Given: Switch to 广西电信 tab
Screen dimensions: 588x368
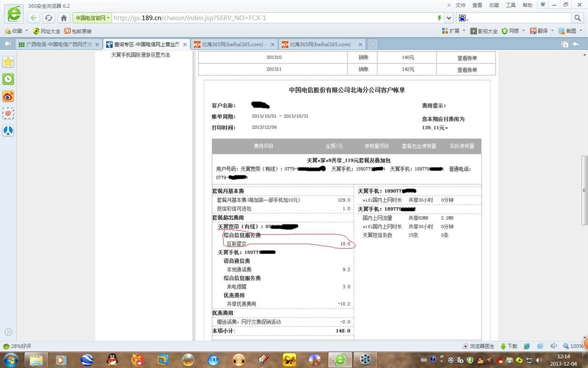Looking at the screenshot, I should pos(58,44).
